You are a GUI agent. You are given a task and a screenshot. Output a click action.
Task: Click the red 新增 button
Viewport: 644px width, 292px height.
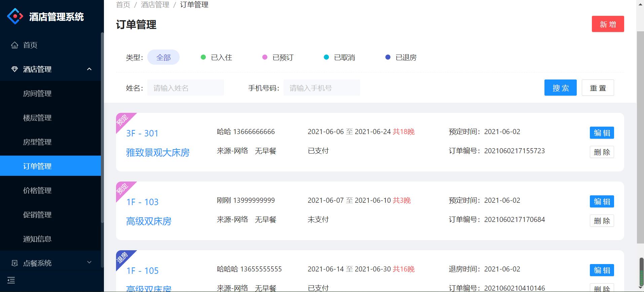tap(608, 24)
